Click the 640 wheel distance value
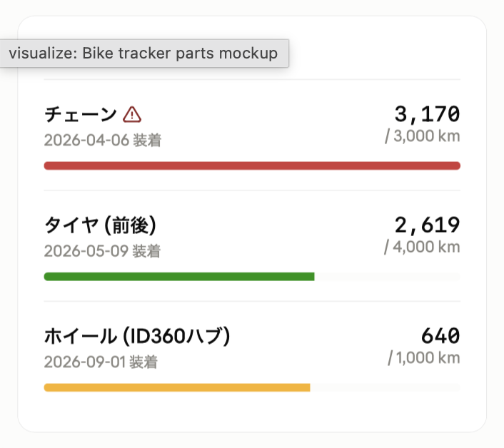Screen dimensions: 504x448 440,335
